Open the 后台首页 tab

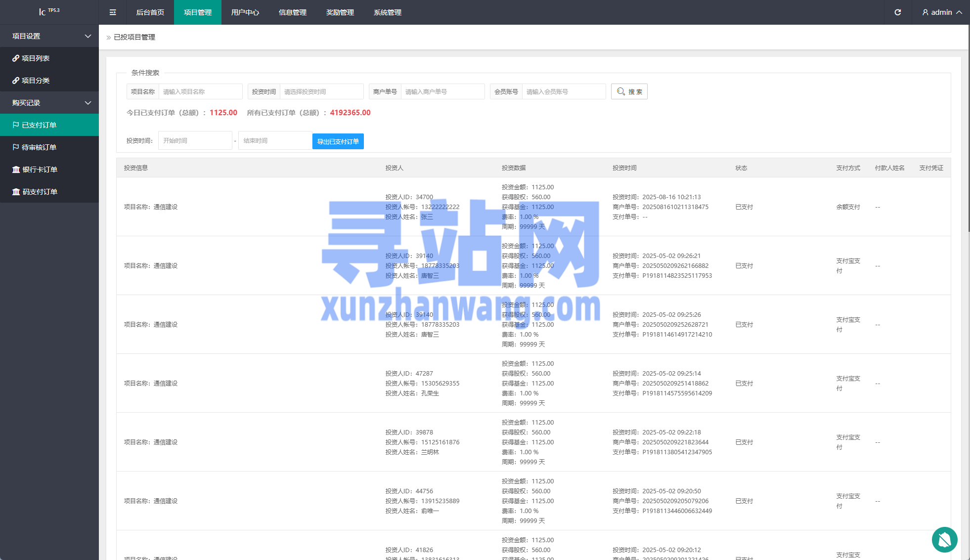click(150, 12)
